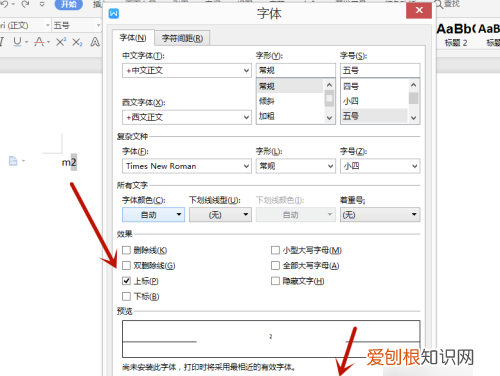Click the underline formatting icon
This screenshot has height=376, width=500.
point(17,42)
